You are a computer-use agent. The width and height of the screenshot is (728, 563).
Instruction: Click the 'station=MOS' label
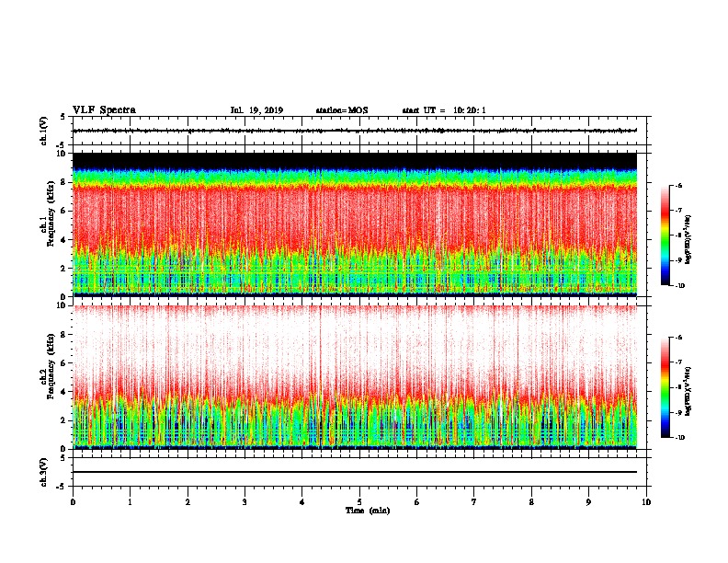coord(342,110)
